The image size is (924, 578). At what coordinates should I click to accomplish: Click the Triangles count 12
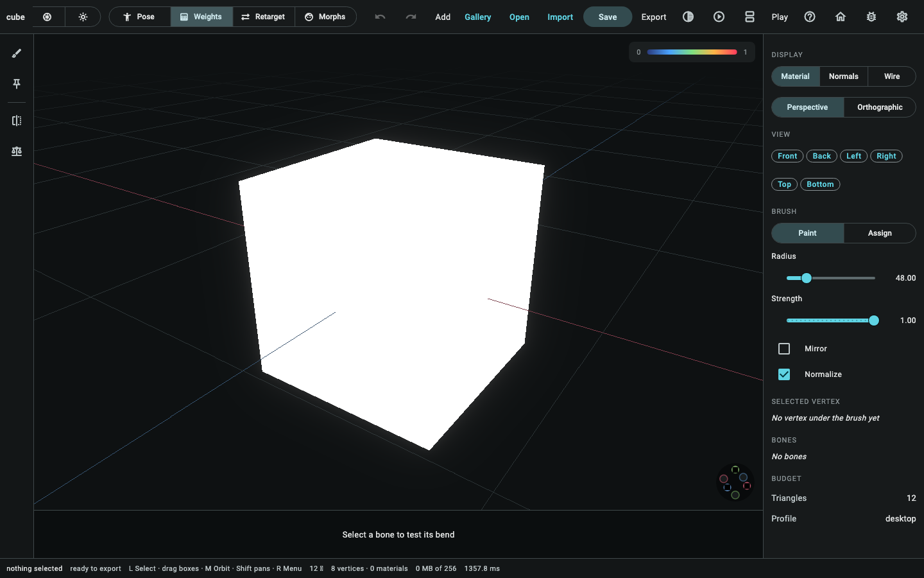point(911,498)
